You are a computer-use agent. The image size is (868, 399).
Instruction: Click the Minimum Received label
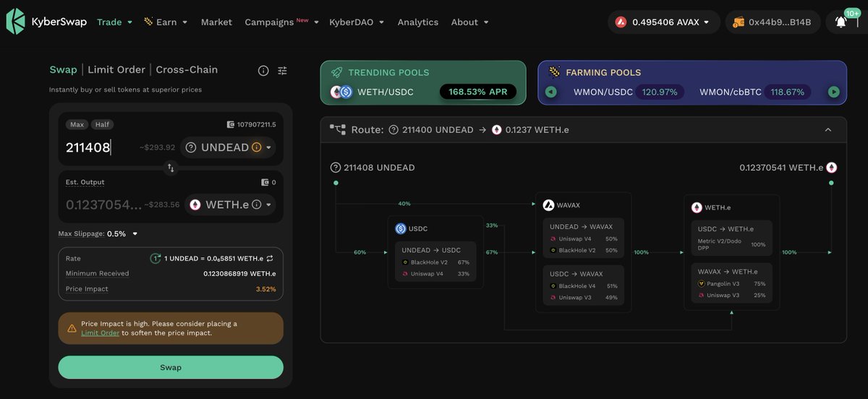[x=97, y=273]
